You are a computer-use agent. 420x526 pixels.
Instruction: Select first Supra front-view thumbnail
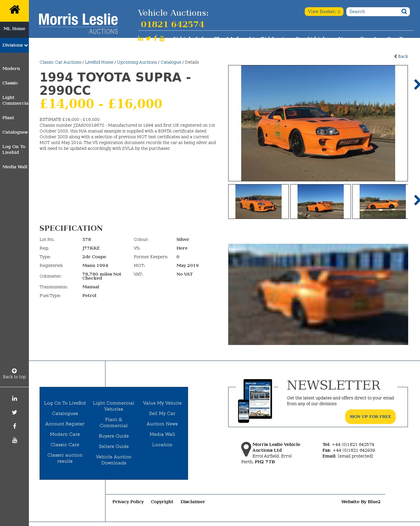(x=259, y=202)
